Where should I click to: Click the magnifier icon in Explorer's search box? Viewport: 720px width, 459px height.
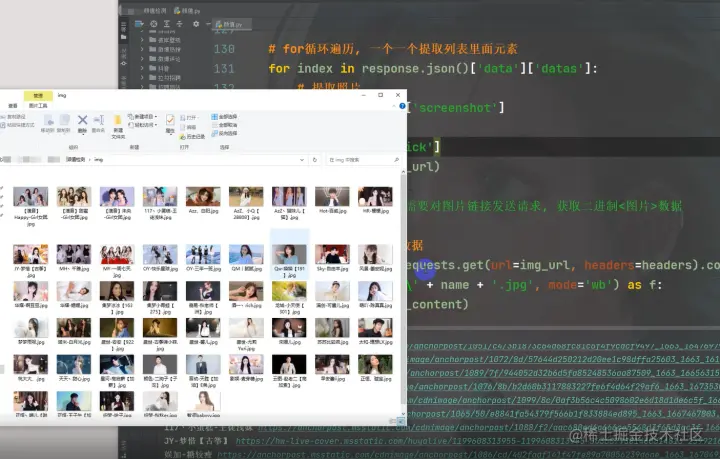coord(396,160)
